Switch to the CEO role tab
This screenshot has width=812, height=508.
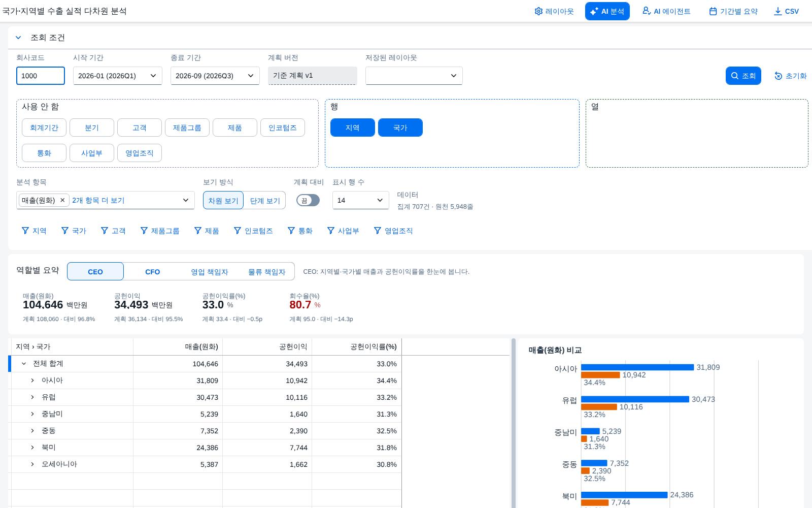click(x=95, y=272)
